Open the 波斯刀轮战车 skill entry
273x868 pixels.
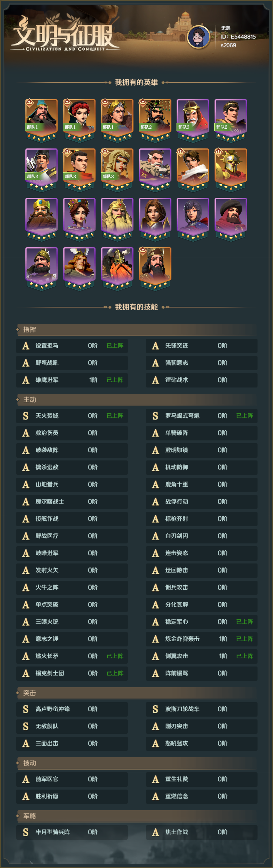click(201, 709)
